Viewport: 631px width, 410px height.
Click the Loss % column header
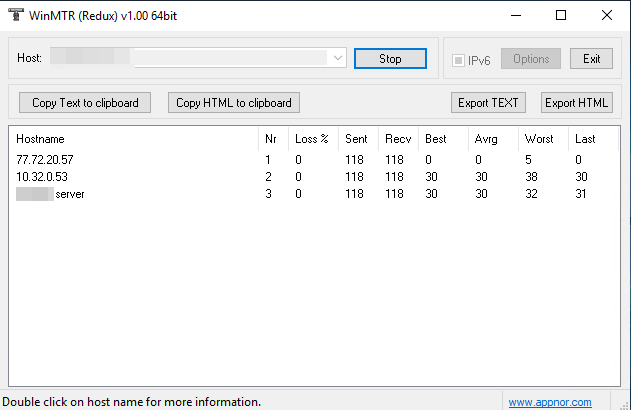[x=311, y=139]
